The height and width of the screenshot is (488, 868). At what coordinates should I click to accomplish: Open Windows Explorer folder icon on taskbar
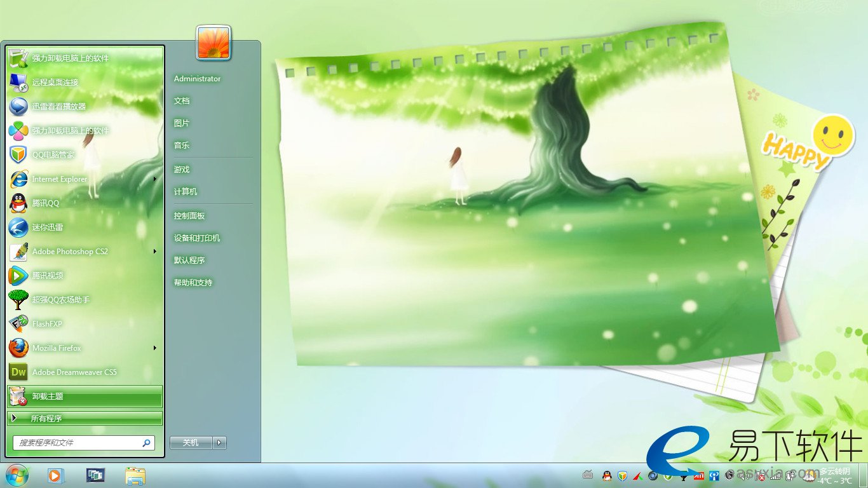coord(135,475)
